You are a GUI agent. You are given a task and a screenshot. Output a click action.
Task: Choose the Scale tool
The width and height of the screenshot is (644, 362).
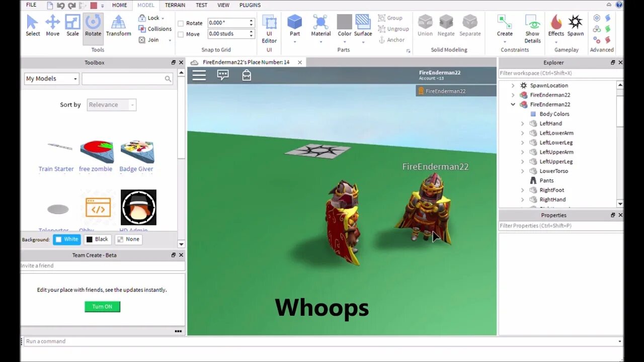click(72, 25)
